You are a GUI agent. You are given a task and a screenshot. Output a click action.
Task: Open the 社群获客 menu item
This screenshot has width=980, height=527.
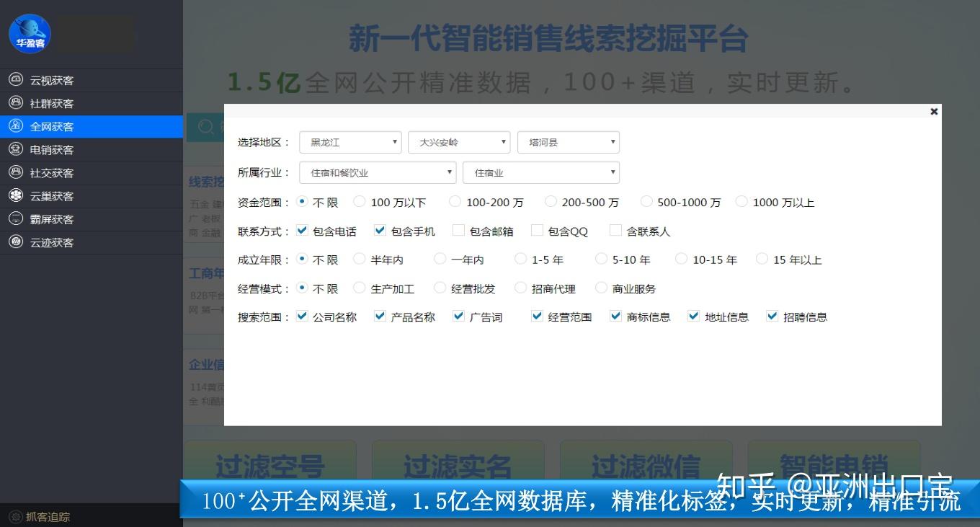pyautogui.click(x=92, y=103)
